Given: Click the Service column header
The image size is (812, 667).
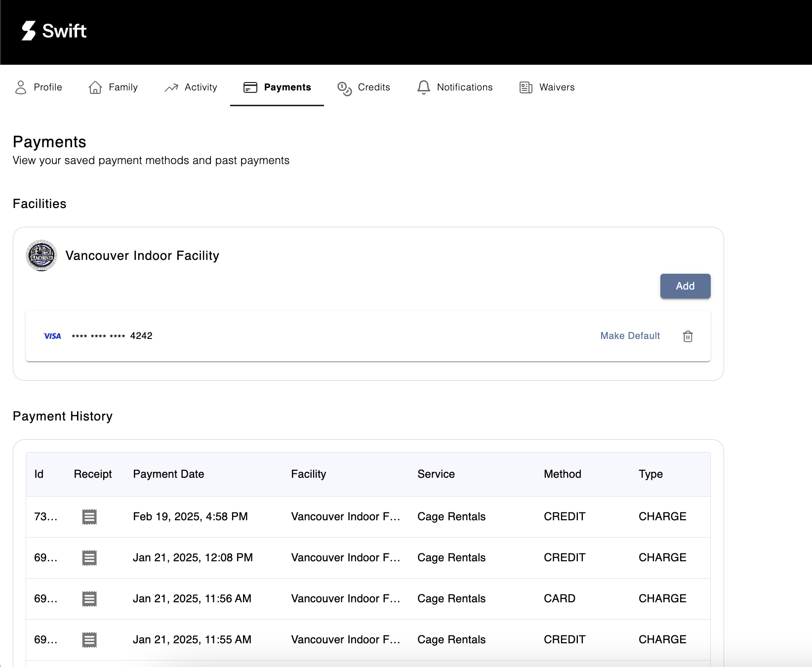Looking at the screenshot, I should coord(436,474).
